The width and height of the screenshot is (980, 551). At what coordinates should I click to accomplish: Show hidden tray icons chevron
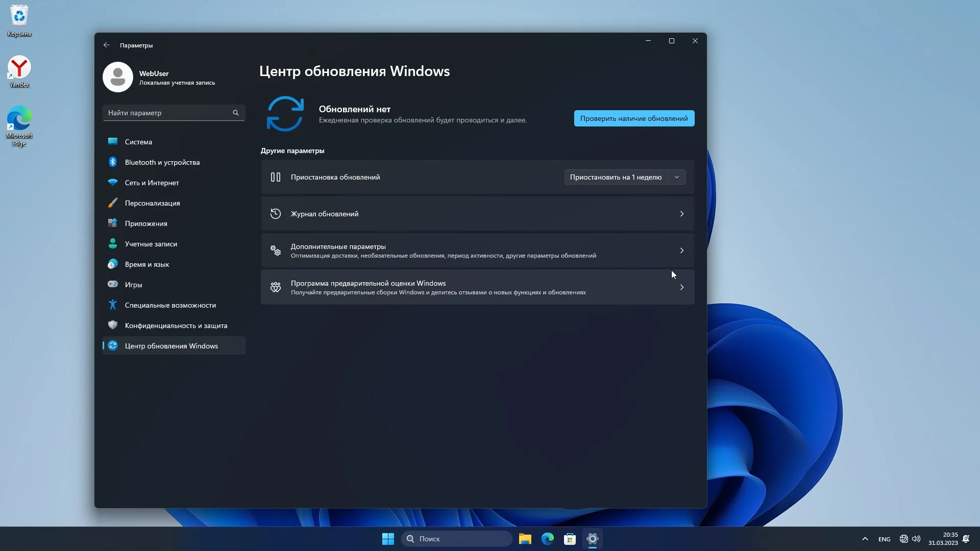865,539
